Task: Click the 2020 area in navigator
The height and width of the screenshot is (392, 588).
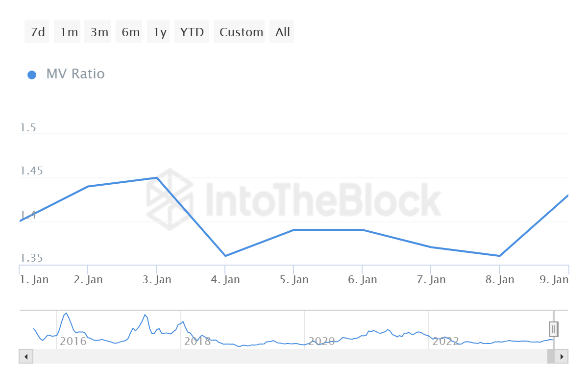Action: 321,341
